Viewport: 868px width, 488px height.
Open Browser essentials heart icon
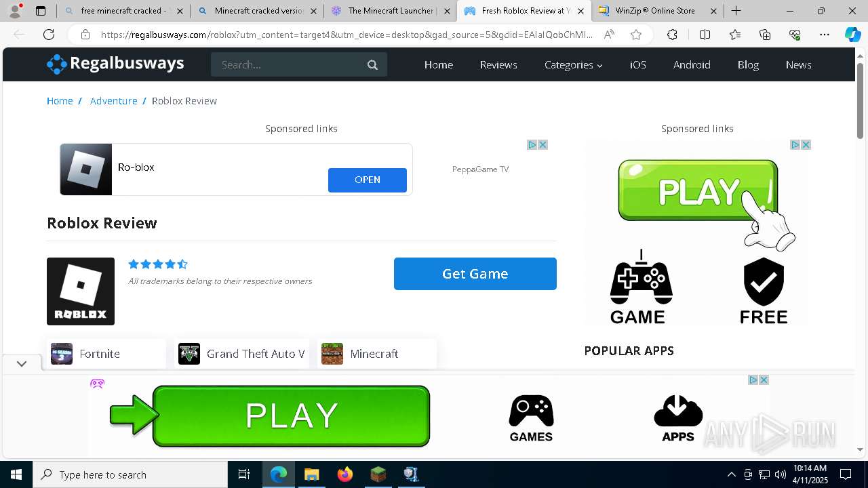[x=795, y=35]
